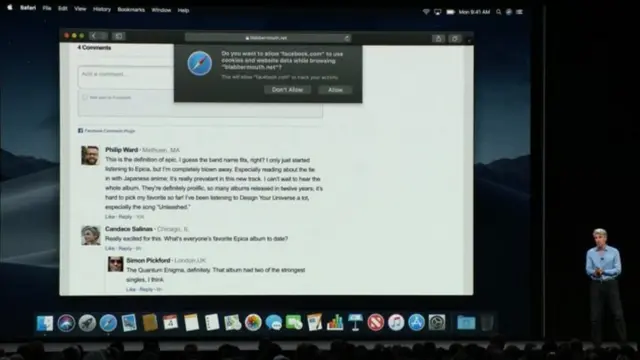Open Wi-Fi status menu in menu bar
This screenshot has width=640, height=360.
coord(426,12)
